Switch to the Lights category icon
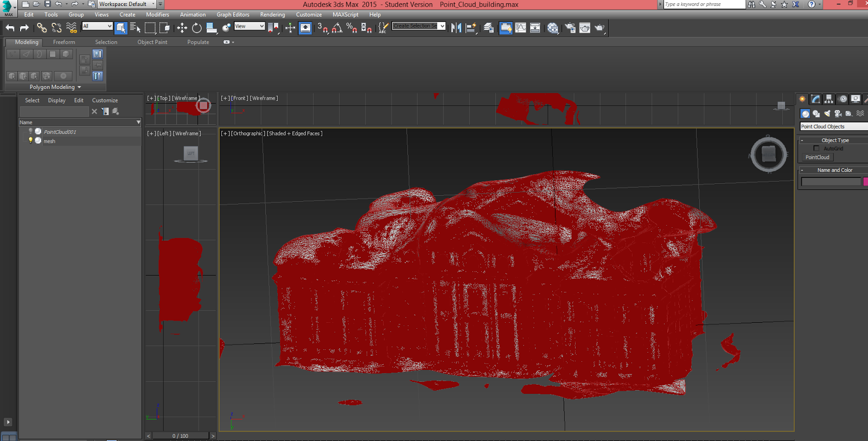Image resolution: width=868 pixels, height=441 pixels. pos(827,114)
